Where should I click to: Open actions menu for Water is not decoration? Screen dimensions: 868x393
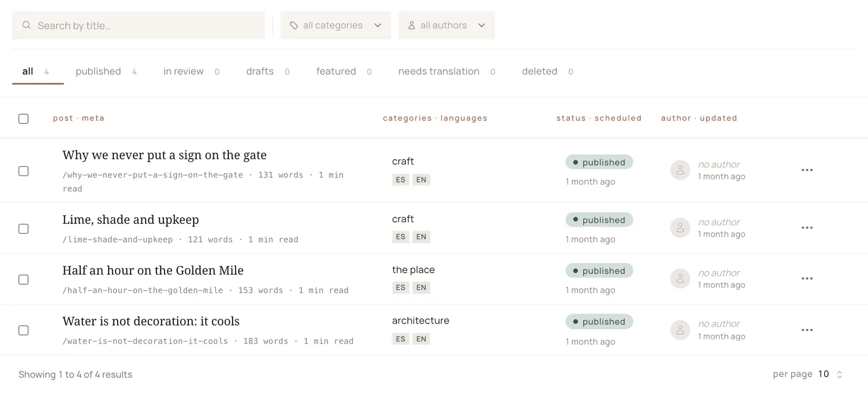(807, 330)
